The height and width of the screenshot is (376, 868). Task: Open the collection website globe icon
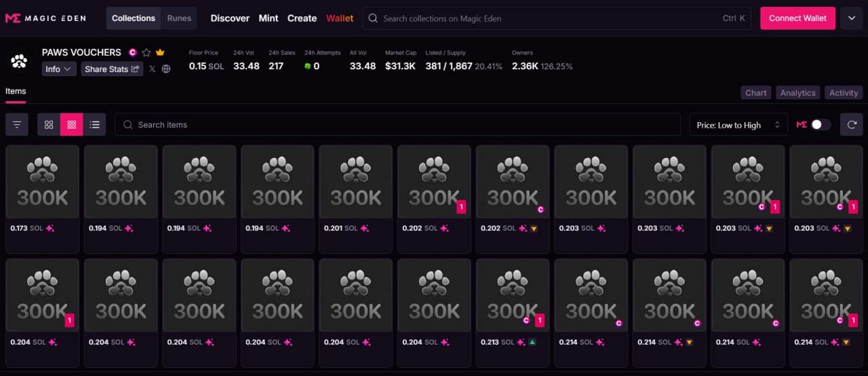[x=166, y=69]
